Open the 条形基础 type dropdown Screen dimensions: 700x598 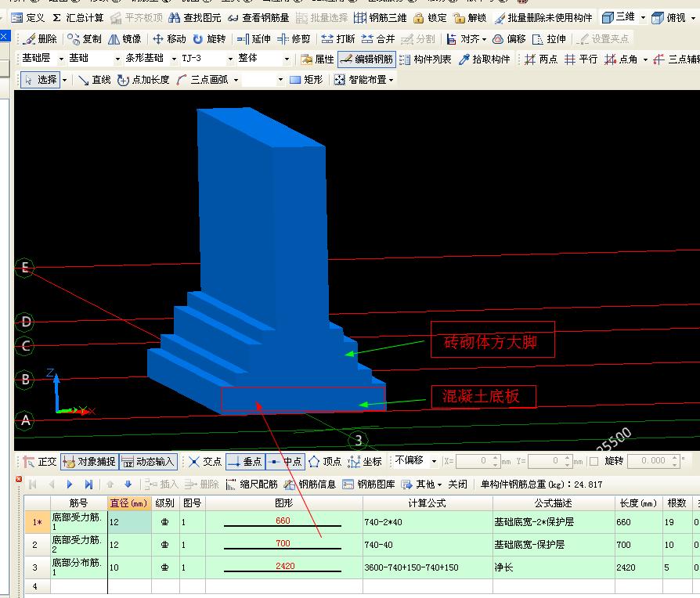click(x=174, y=59)
